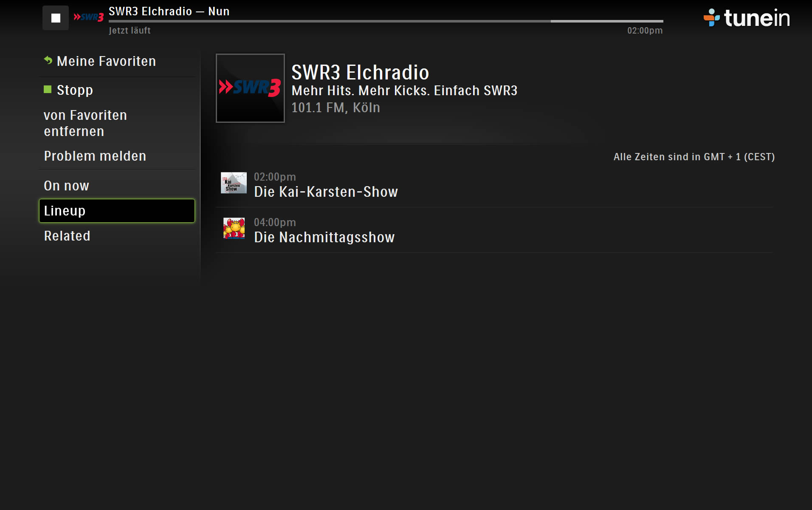Open the On now section
Screen dimensions: 812x510
[x=117, y=186]
